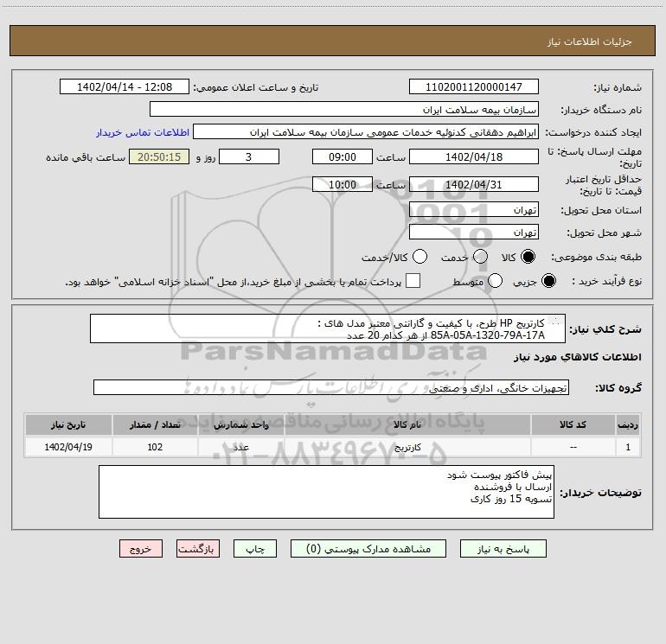The image size is (666, 644).
Task: Click the تاریخ نیاز column header
Action: pyautogui.click(x=68, y=425)
